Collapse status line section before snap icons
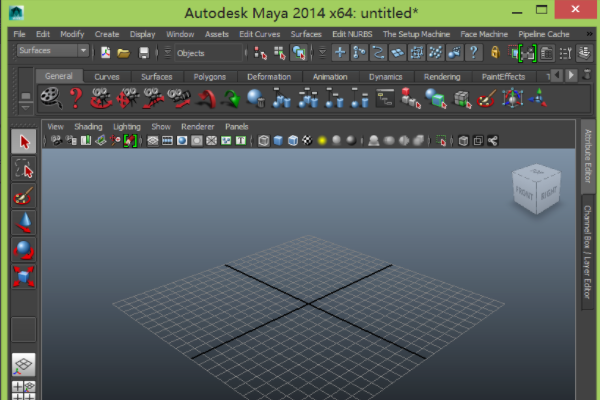This screenshot has height=400, width=600. tap(322, 53)
